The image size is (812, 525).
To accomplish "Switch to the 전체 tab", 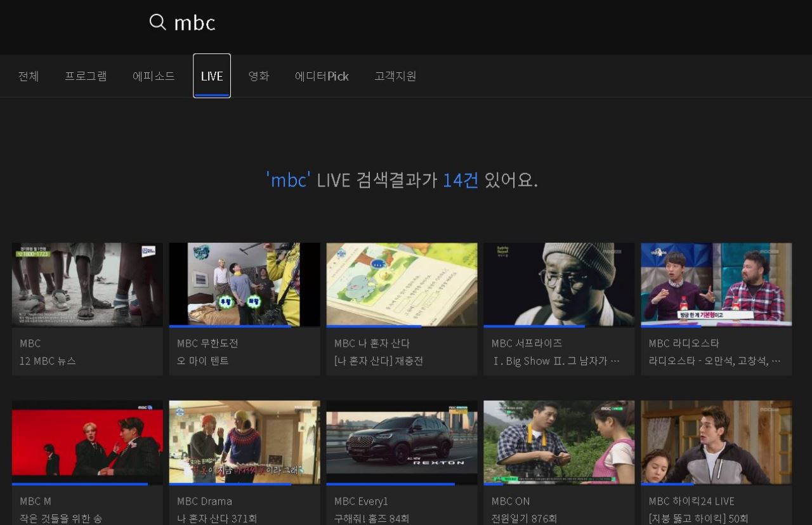I will click(29, 76).
